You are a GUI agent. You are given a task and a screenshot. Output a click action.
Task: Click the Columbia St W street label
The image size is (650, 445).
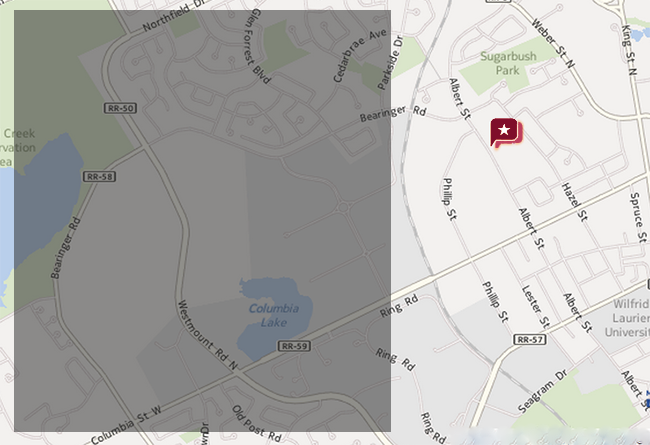click(x=126, y=426)
